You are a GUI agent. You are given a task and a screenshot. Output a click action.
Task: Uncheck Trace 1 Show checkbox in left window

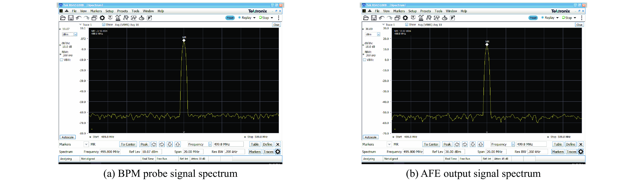pyautogui.click(x=103, y=25)
